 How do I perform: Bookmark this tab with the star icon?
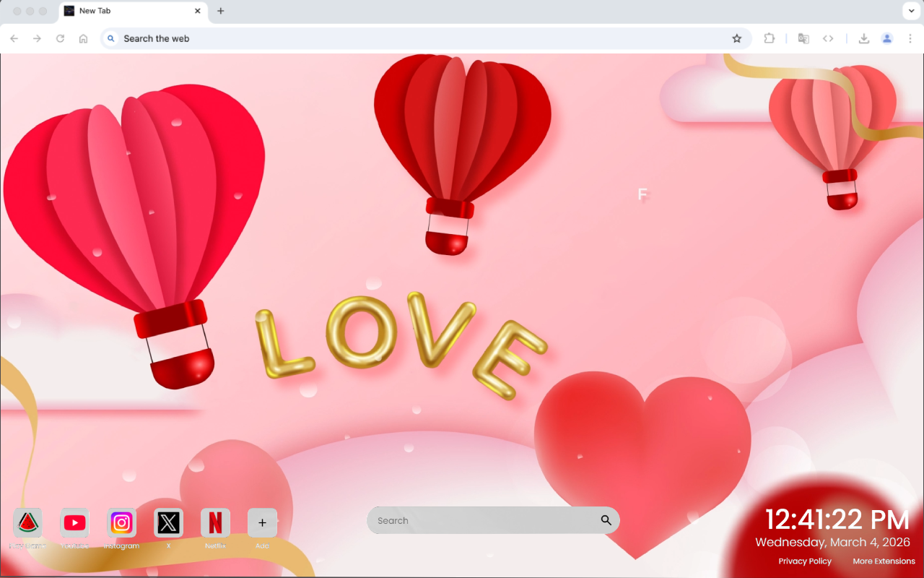pyautogui.click(x=736, y=38)
